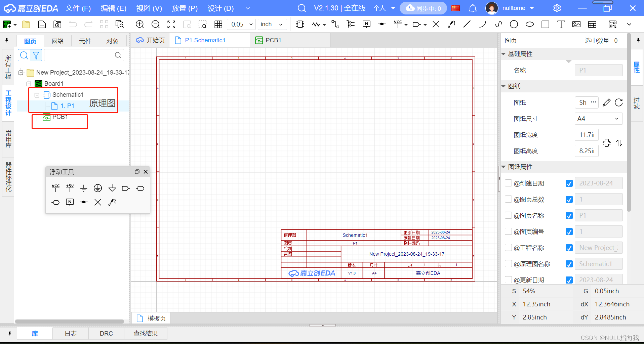
Task: Place a component using chip icon
Action: point(300,24)
